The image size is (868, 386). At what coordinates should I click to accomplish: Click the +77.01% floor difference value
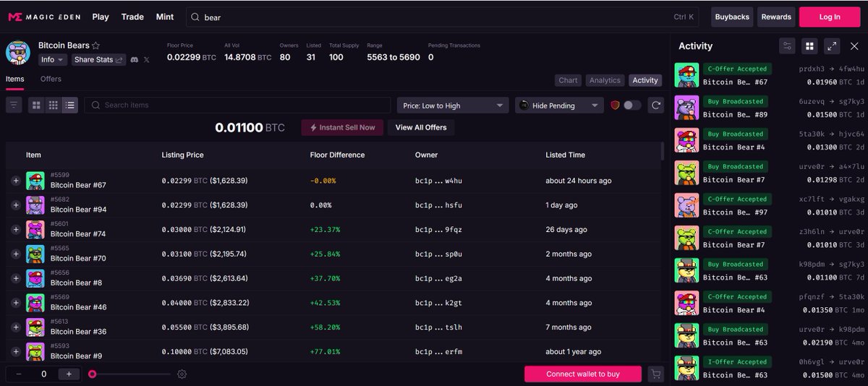(x=324, y=352)
